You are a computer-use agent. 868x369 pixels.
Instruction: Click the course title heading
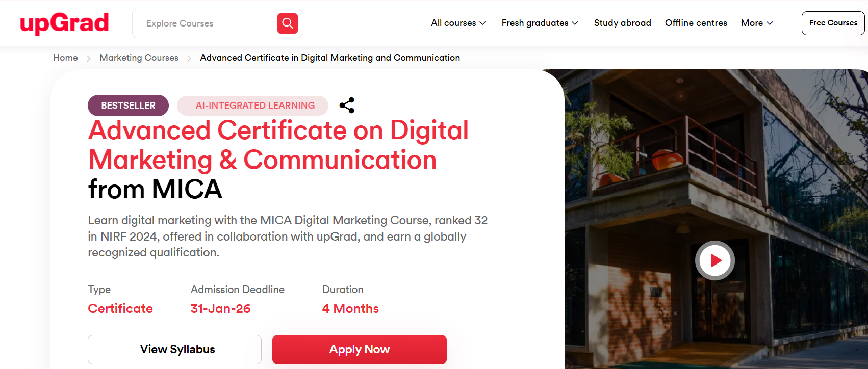(278, 159)
